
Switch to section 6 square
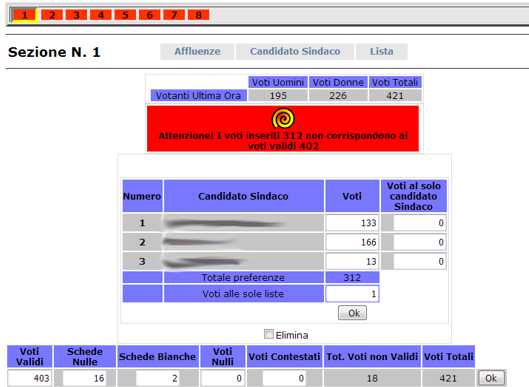pos(149,15)
